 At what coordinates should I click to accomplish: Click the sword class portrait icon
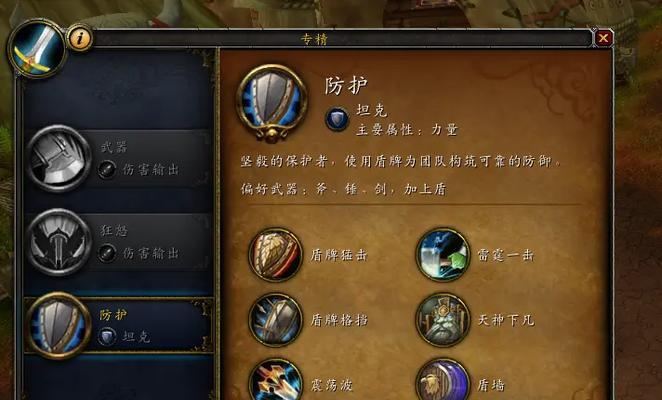(37, 49)
